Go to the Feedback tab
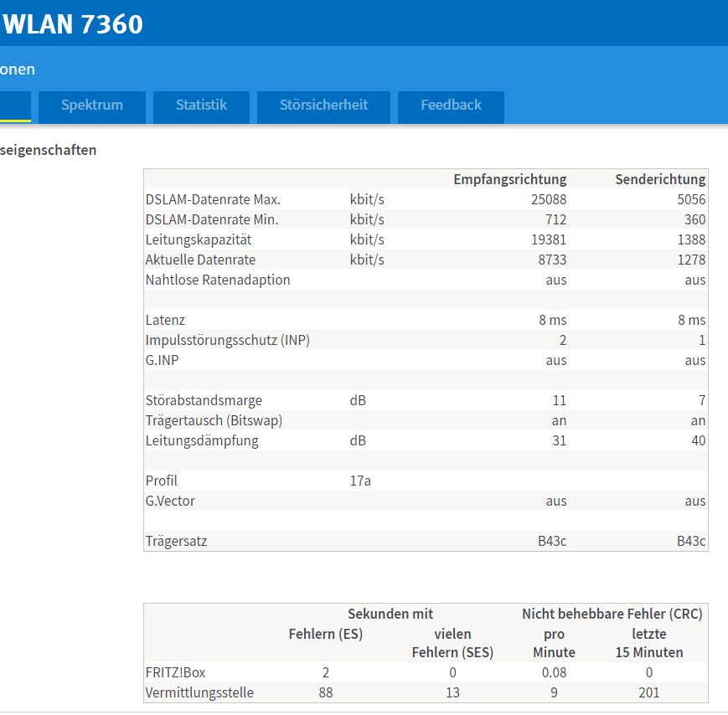Image resolution: width=728 pixels, height=715 pixels. click(x=451, y=105)
